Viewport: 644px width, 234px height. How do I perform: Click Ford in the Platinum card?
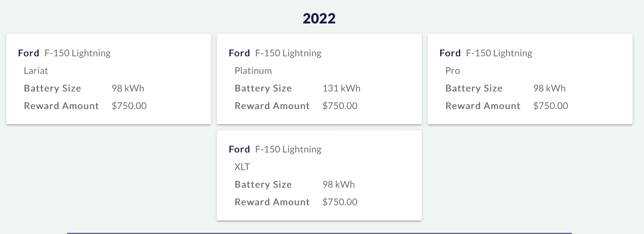tap(239, 53)
